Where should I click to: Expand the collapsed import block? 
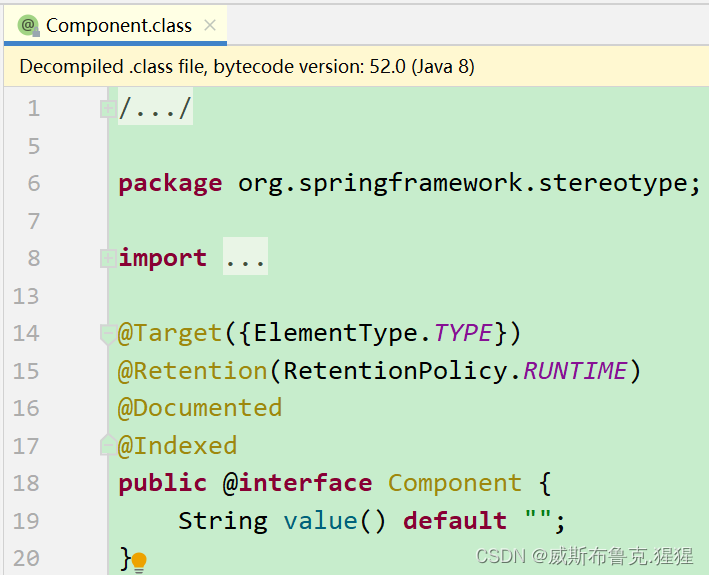pos(107,258)
